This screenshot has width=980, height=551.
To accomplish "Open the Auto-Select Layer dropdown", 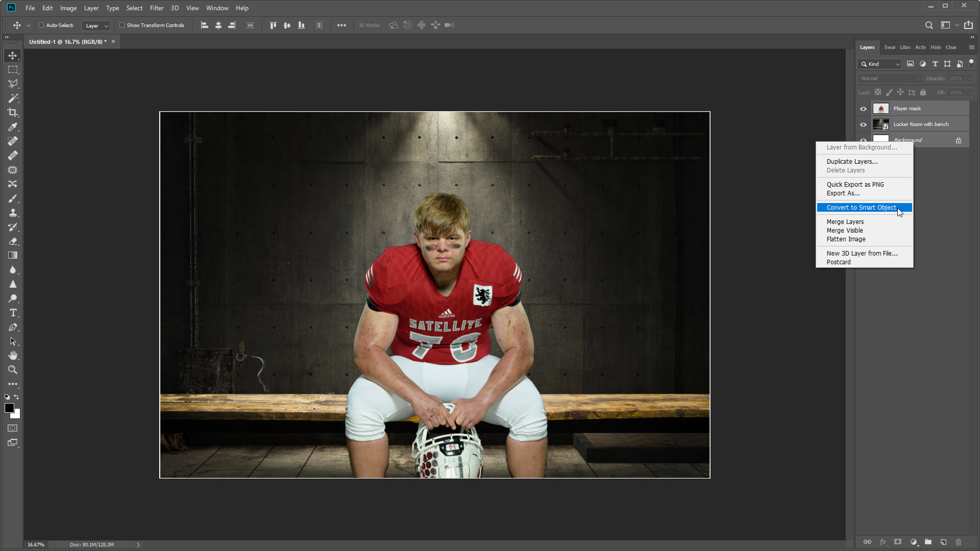I will coord(96,26).
